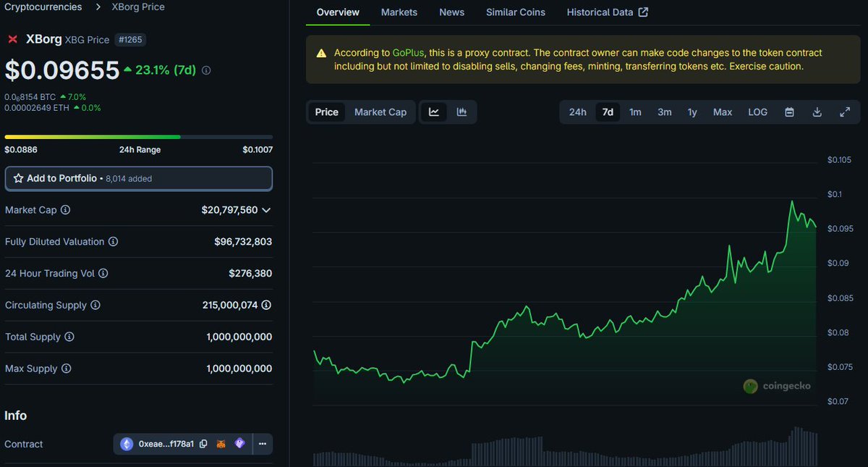Click info icon after 215,000,074 value
The image size is (868, 467).
[266, 306]
